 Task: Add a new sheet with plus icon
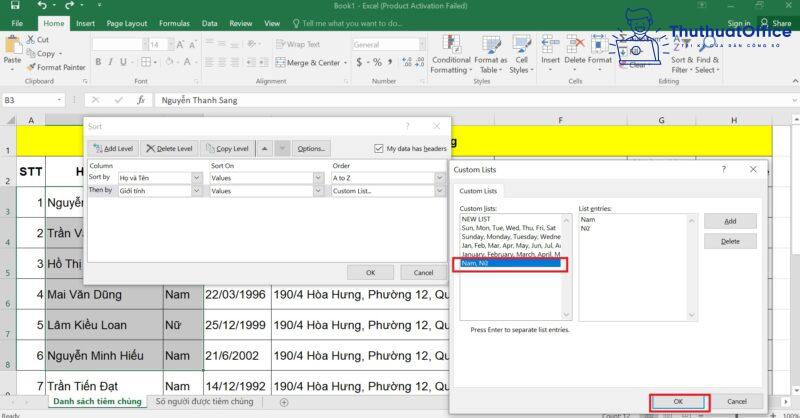tap(284, 402)
